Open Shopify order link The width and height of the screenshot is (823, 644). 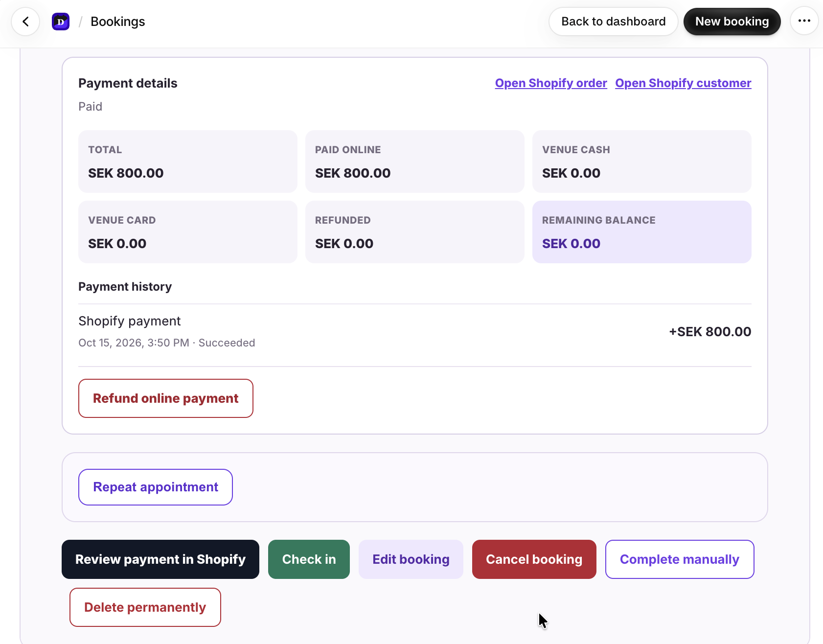point(551,83)
